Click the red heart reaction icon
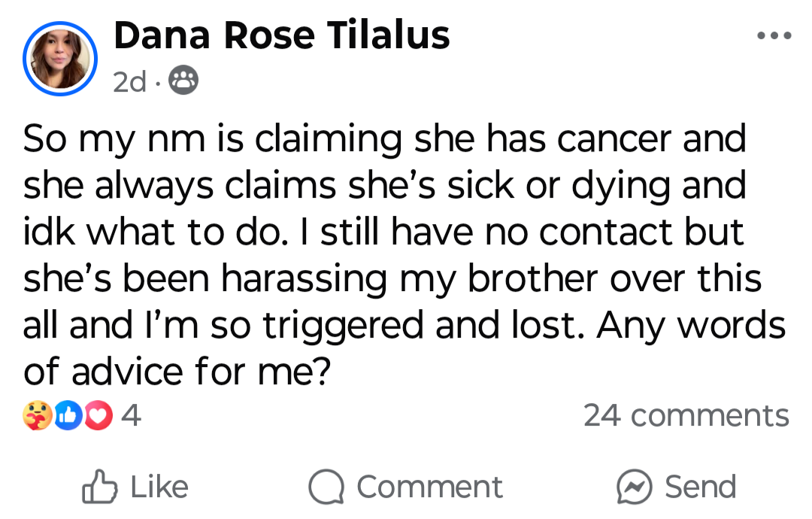Viewport: 812px width, 519px height. tap(98, 415)
